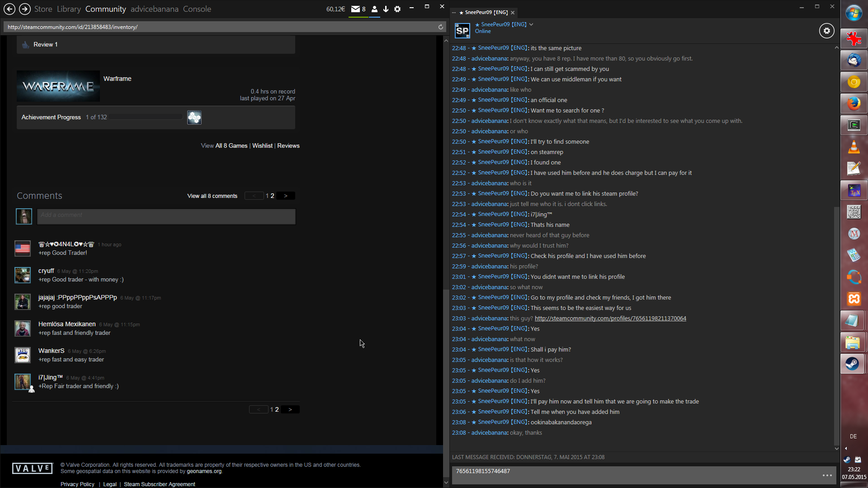
Task: Go to next comments page arrow
Action: [286, 196]
